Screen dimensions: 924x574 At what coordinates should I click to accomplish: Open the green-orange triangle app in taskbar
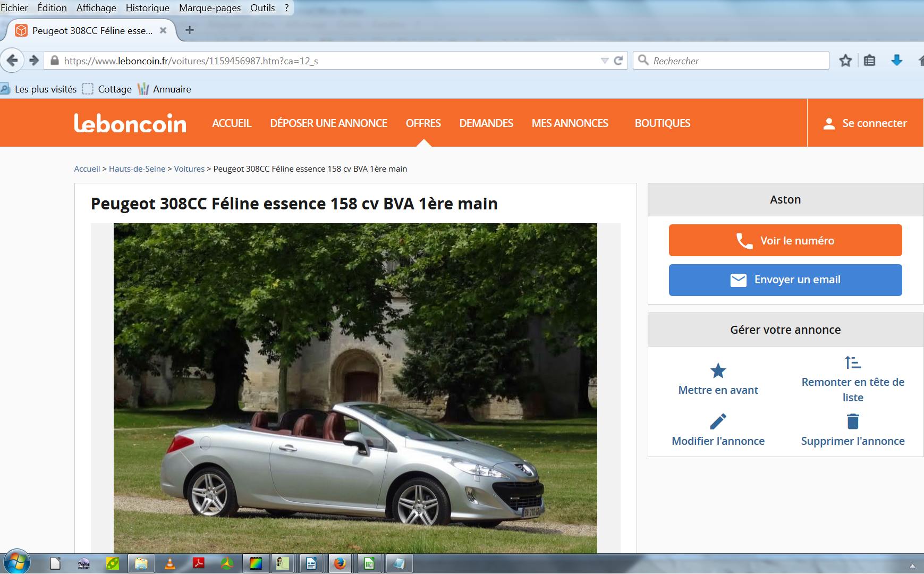click(x=227, y=563)
